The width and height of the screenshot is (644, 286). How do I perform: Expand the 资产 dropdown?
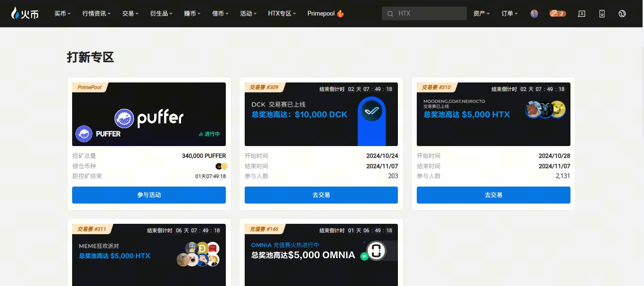pyautogui.click(x=481, y=14)
